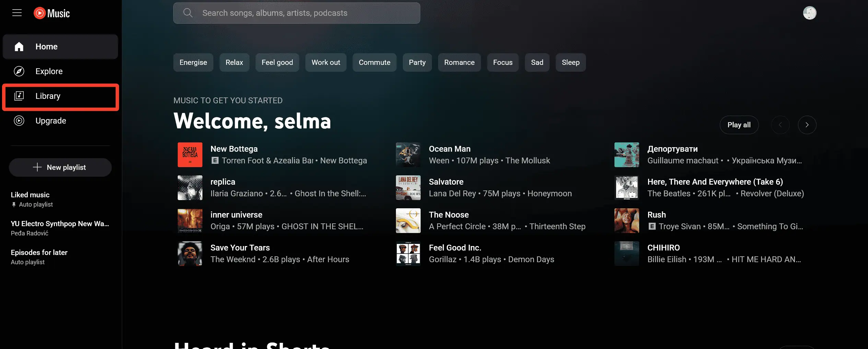
Task: Open Episodes for later playlist
Action: (60, 257)
